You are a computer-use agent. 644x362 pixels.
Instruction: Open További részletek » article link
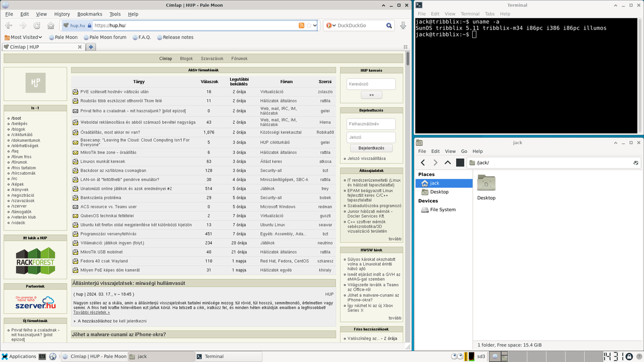[x=92, y=312]
